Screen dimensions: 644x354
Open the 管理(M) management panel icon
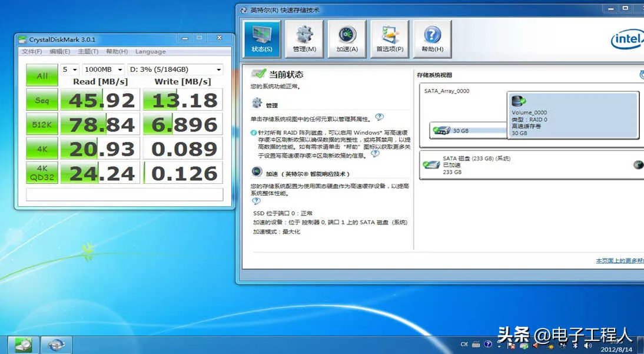[x=303, y=37]
